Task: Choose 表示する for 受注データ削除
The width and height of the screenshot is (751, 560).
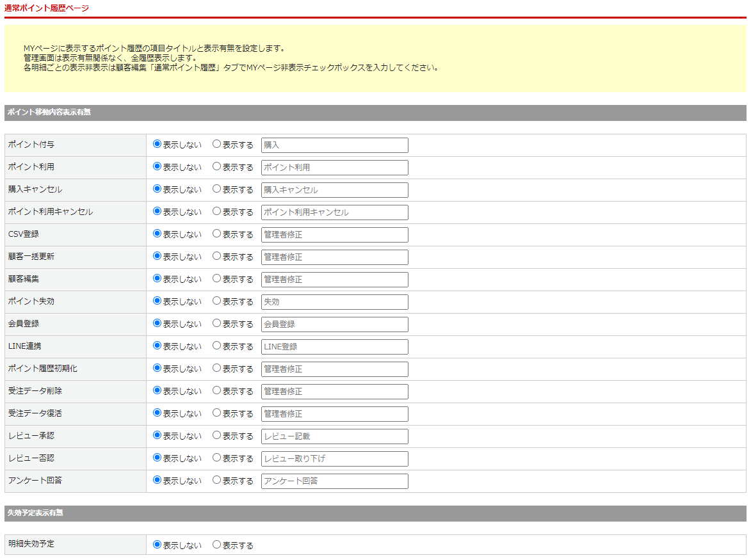Action: (x=216, y=391)
